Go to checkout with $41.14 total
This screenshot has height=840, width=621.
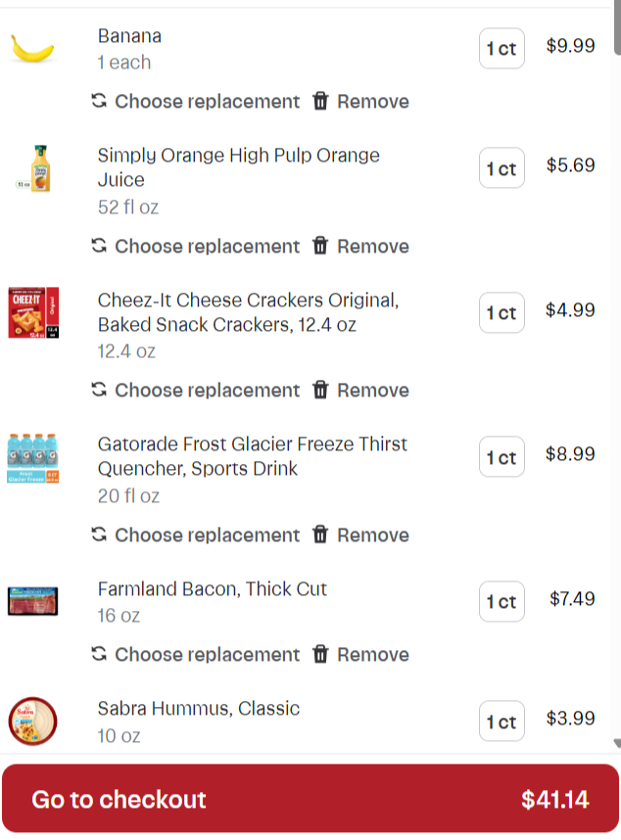click(310, 798)
